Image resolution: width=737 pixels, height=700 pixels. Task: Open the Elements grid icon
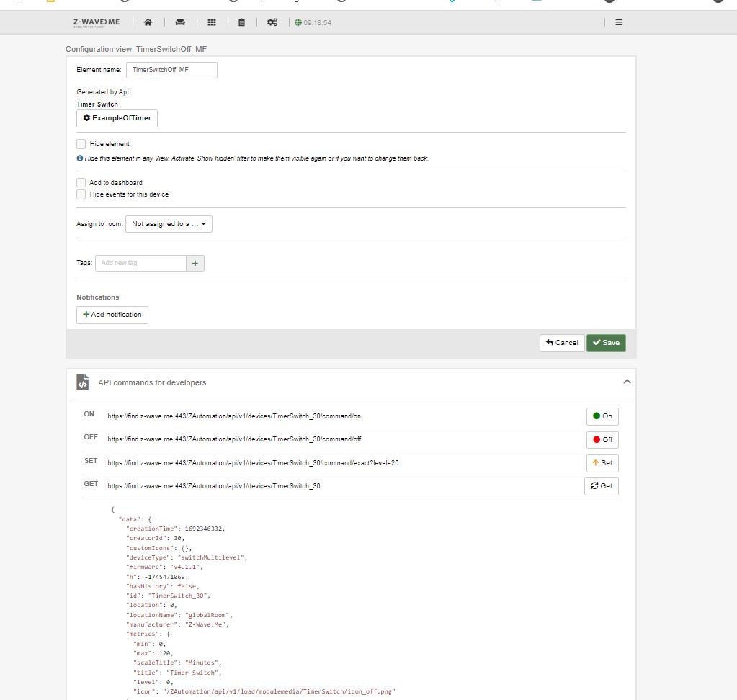(x=212, y=22)
